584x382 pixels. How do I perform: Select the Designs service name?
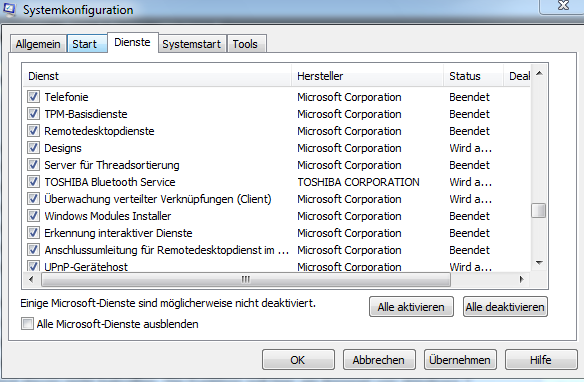pyautogui.click(x=63, y=148)
